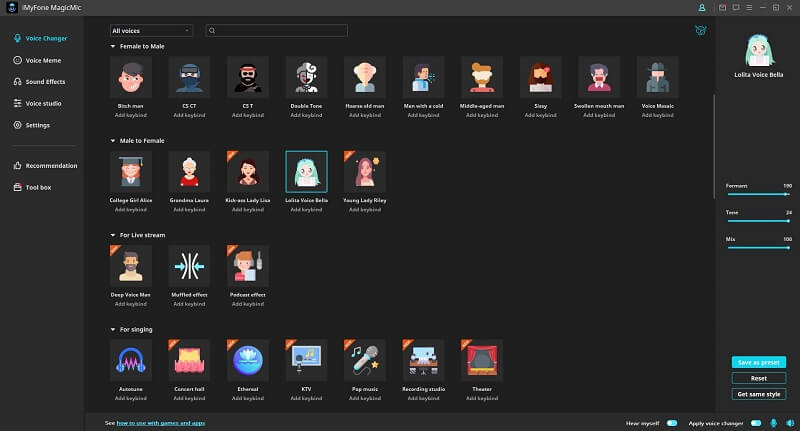Open the Tool box sidebar item
Image resolution: width=800 pixels, height=431 pixels.
[x=32, y=187]
